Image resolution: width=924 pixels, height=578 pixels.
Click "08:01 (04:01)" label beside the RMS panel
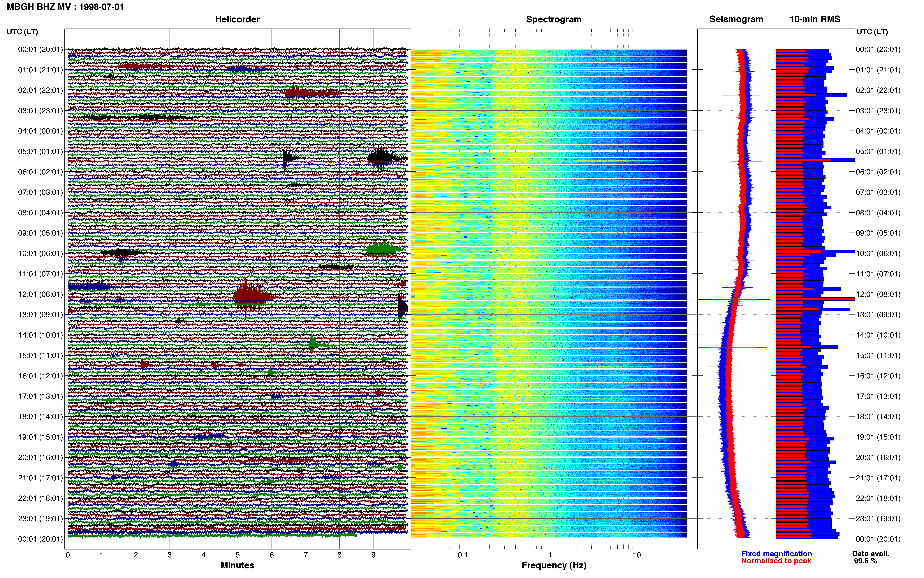(878, 212)
